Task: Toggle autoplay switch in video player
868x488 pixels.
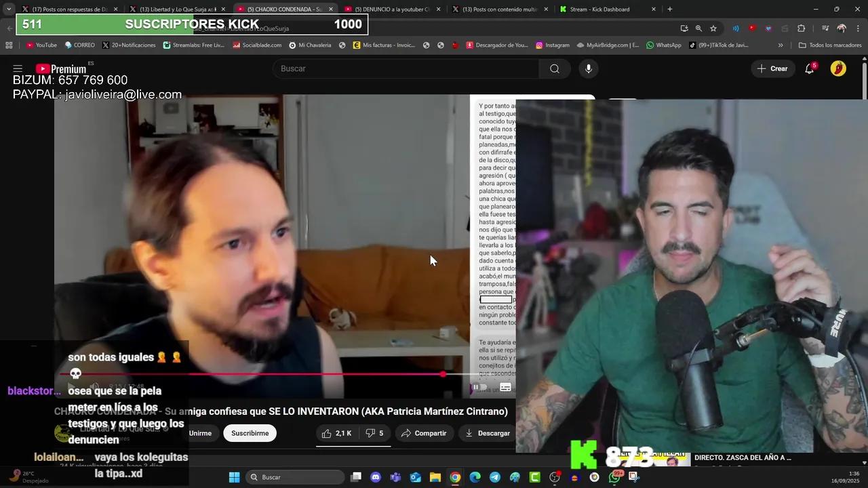Action: pos(479,387)
